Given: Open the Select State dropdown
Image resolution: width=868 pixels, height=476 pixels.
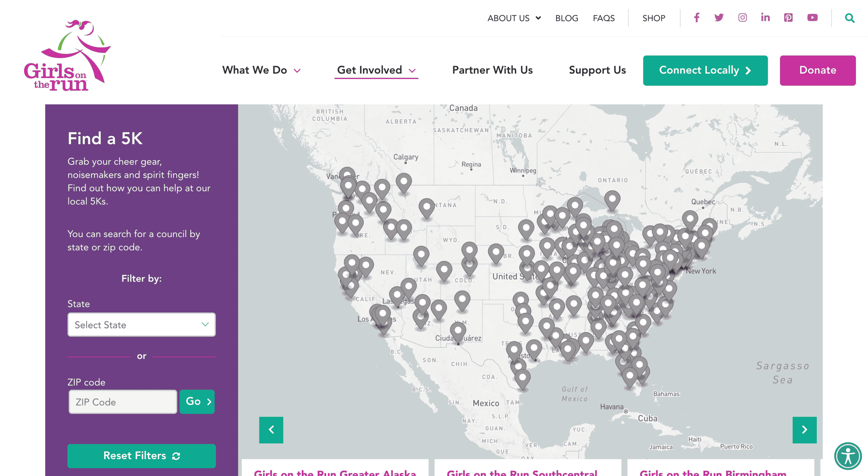Looking at the screenshot, I should pos(141,324).
